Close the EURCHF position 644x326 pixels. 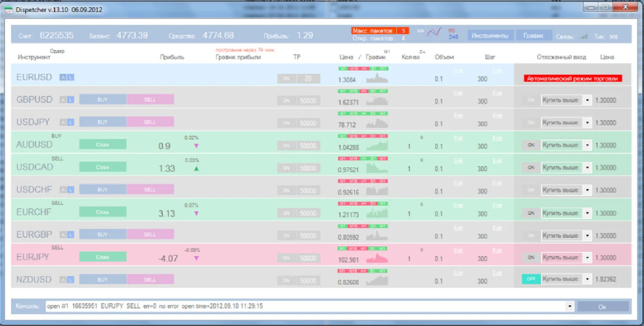103,212
